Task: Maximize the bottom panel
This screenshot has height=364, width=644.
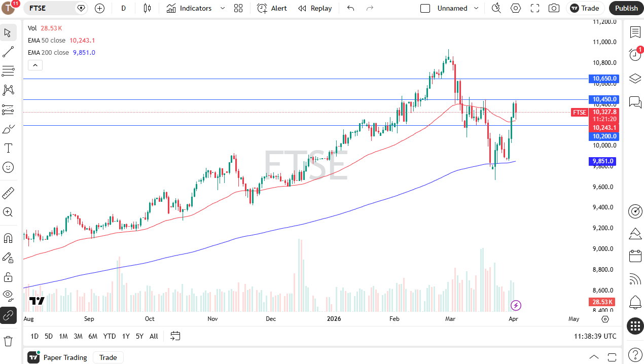Action: point(612,357)
